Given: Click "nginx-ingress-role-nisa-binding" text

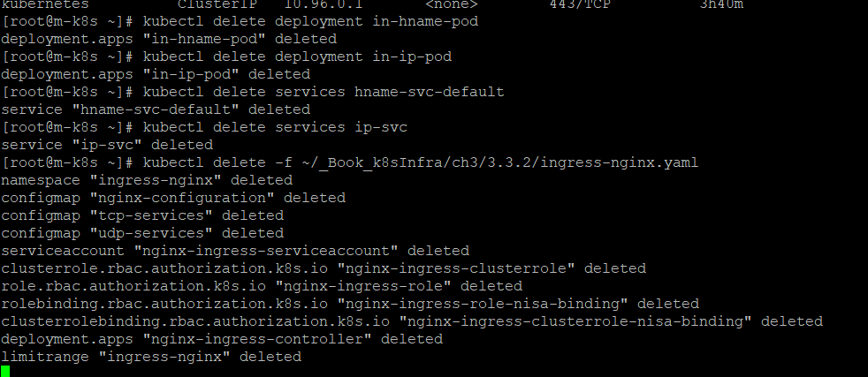Looking at the screenshot, I should [482, 304].
